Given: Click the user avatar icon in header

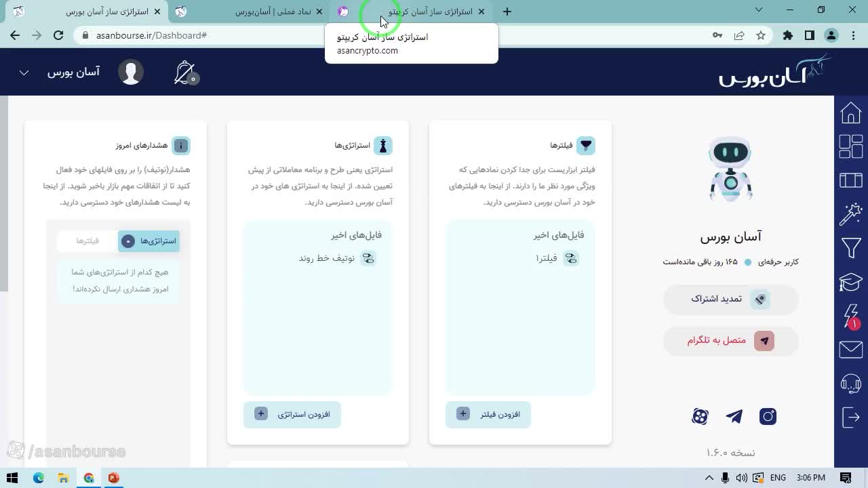Looking at the screenshot, I should 131,72.
